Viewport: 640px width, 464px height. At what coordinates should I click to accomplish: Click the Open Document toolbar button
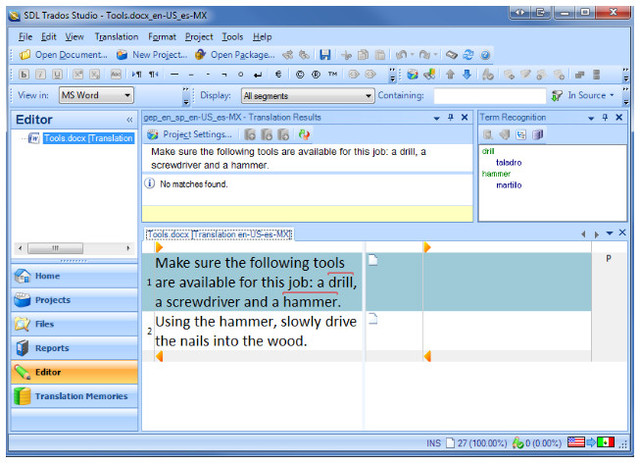pyautogui.click(x=64, y=55)
